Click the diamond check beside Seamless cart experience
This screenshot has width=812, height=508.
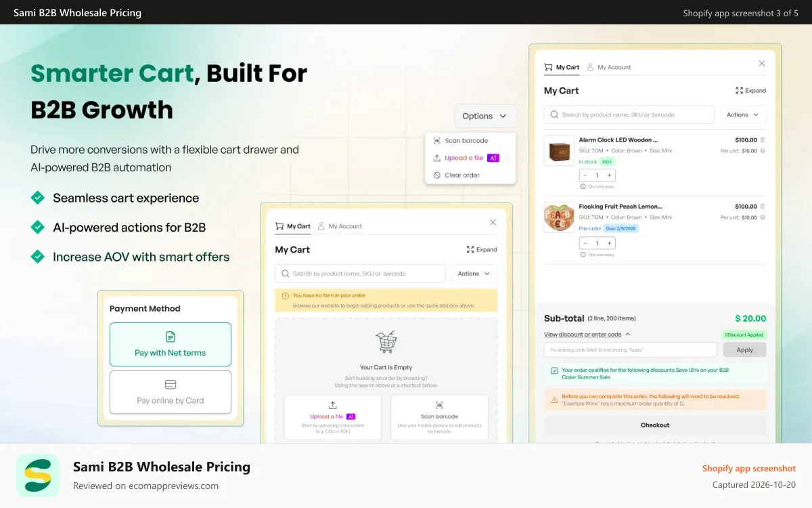[38, 198]
